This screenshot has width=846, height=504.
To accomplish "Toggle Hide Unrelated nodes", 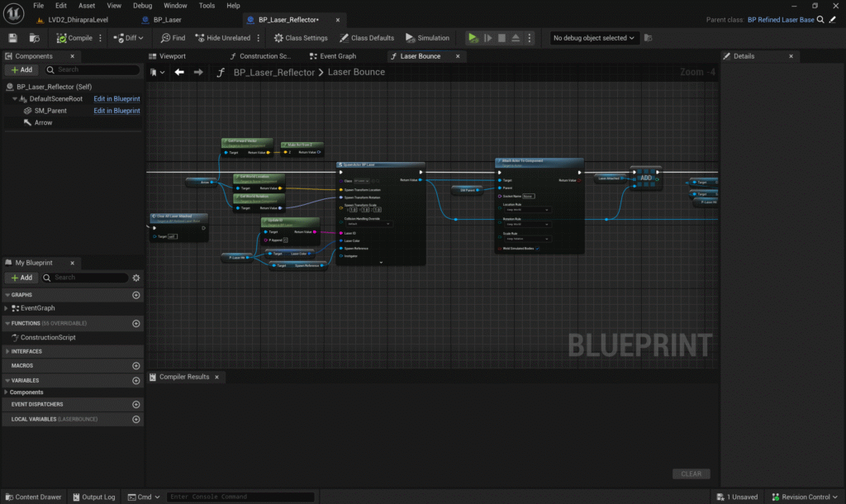I will [x=223, y=38].
